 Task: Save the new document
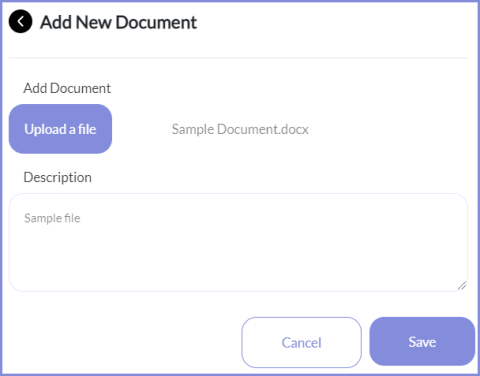click(422, 342)
